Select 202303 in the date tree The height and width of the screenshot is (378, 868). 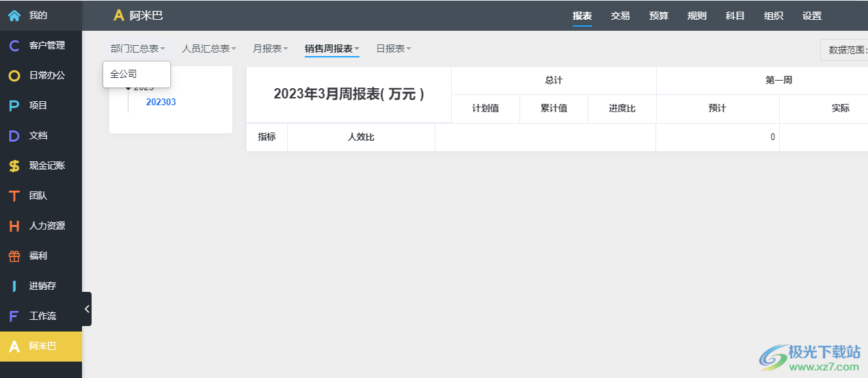click(161, 102)
